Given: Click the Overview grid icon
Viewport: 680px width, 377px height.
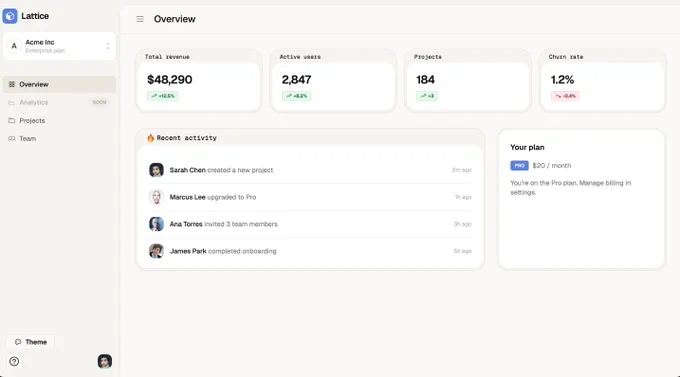Looking at the screenshot, I should click(12, 84).
